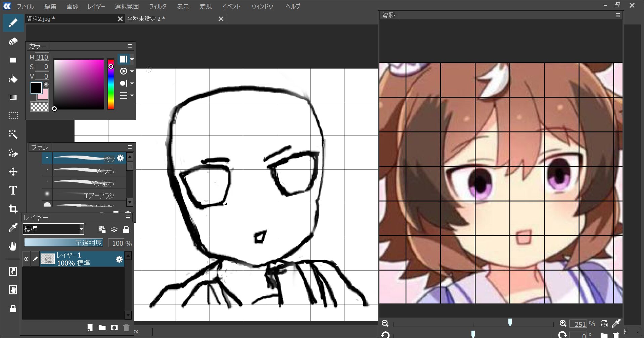Rotate the reference image clockwise

point(562,334)
